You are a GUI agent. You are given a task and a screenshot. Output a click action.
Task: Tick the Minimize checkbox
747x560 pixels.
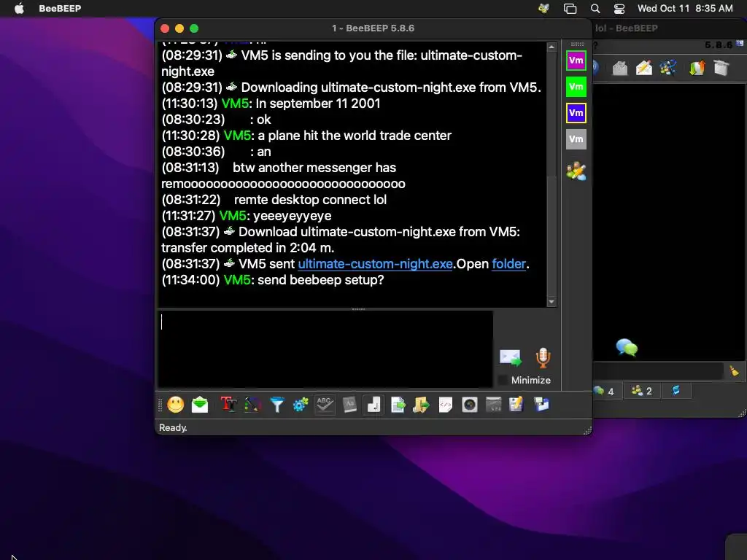coord(503,380)
